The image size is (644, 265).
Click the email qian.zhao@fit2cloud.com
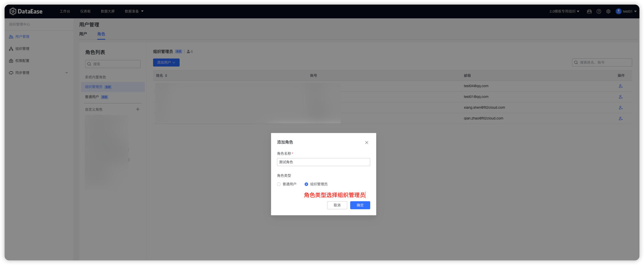click(483, 118)
